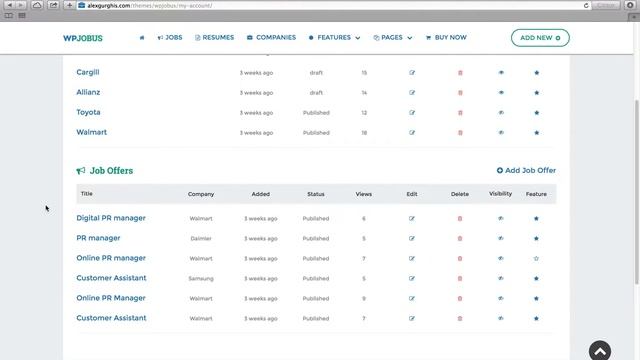640x360 pixels.
Task: Click the iCloud tabs icon
Action: click(37, 5)
